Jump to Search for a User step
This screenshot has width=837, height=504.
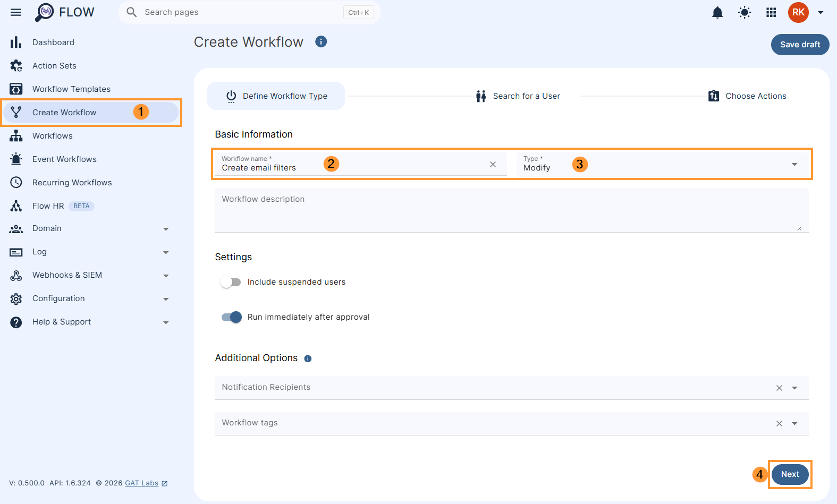pos(518,96)
